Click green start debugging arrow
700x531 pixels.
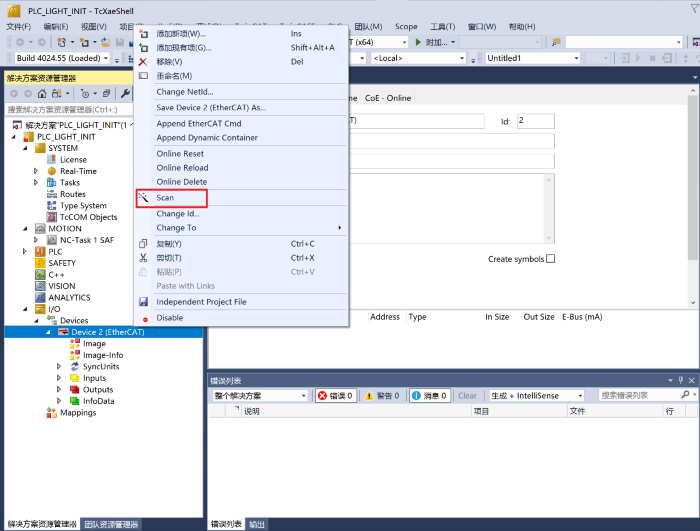pyautogui.click(x=418, y=42)
